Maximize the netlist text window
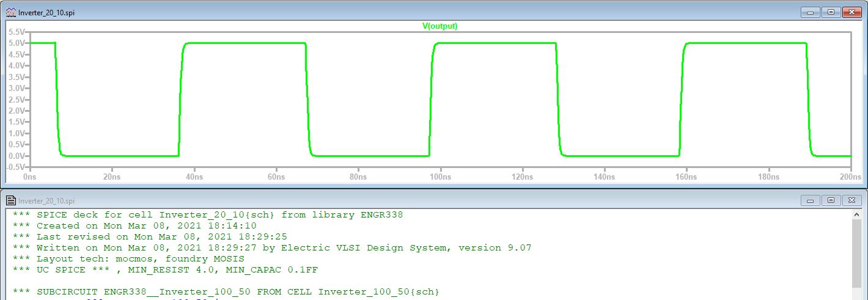 point(831,200)
